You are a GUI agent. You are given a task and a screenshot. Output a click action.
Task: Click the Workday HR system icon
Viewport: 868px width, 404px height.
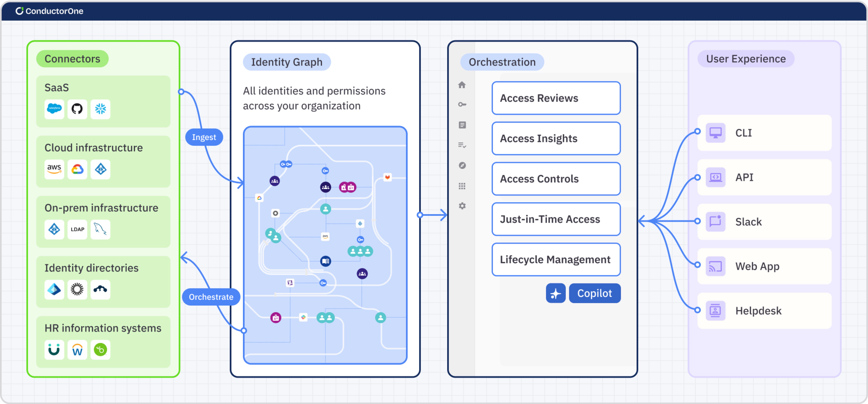tap(77, 350)
